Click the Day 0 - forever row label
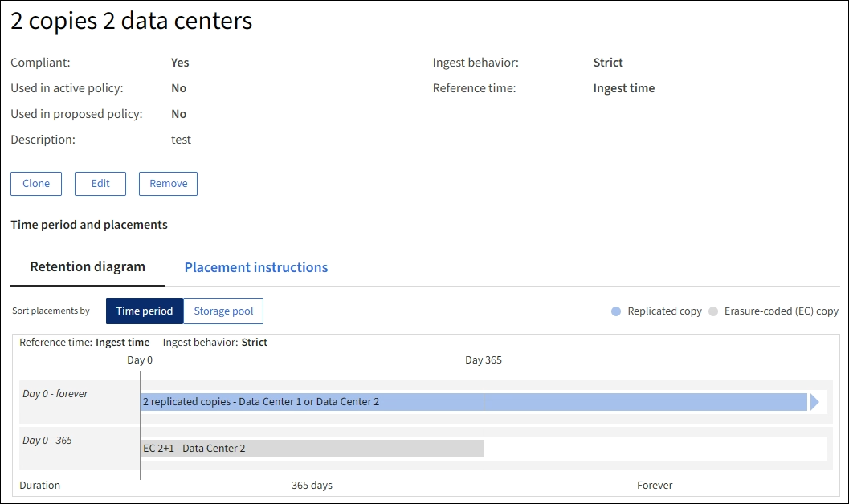The height and width of the screenshot is (504, 849). pyautogui.click(x=55, y=394)
